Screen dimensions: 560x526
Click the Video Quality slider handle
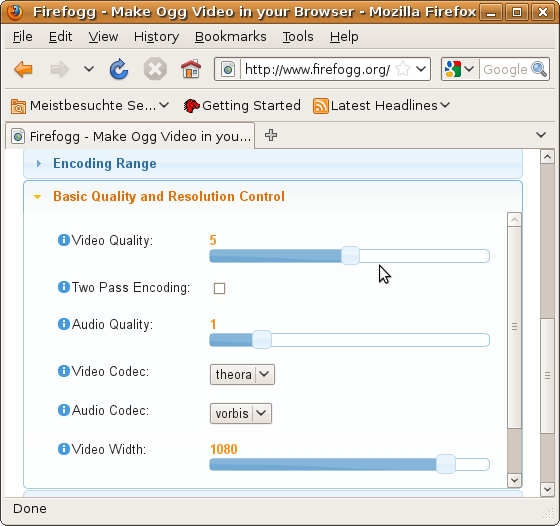(350, 256)
